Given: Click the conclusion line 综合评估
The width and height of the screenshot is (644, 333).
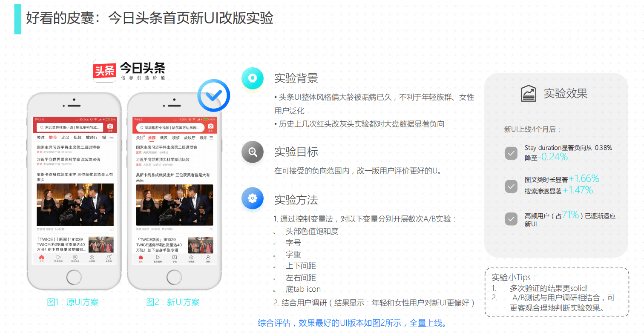Looking at the screenshot, I should coord(352,323).
